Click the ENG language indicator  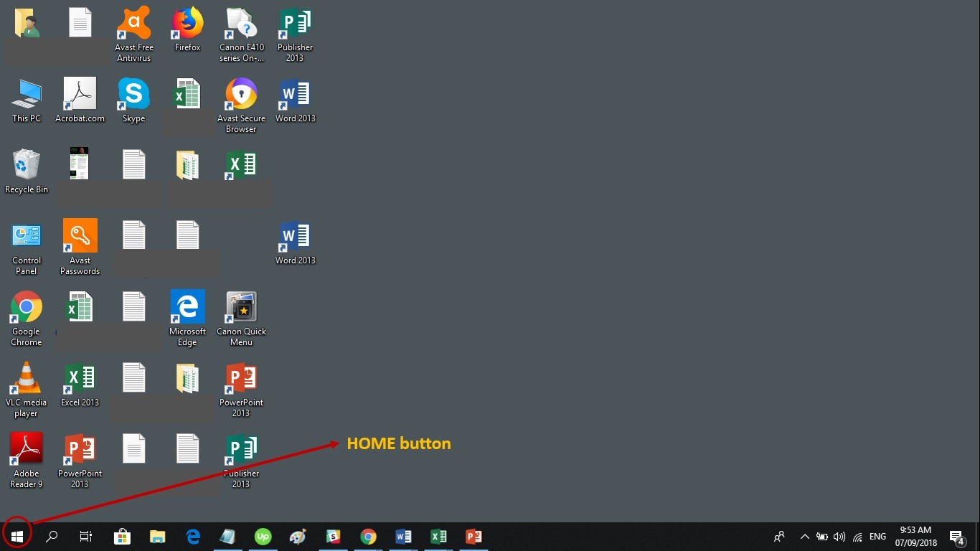pos(877,537)
